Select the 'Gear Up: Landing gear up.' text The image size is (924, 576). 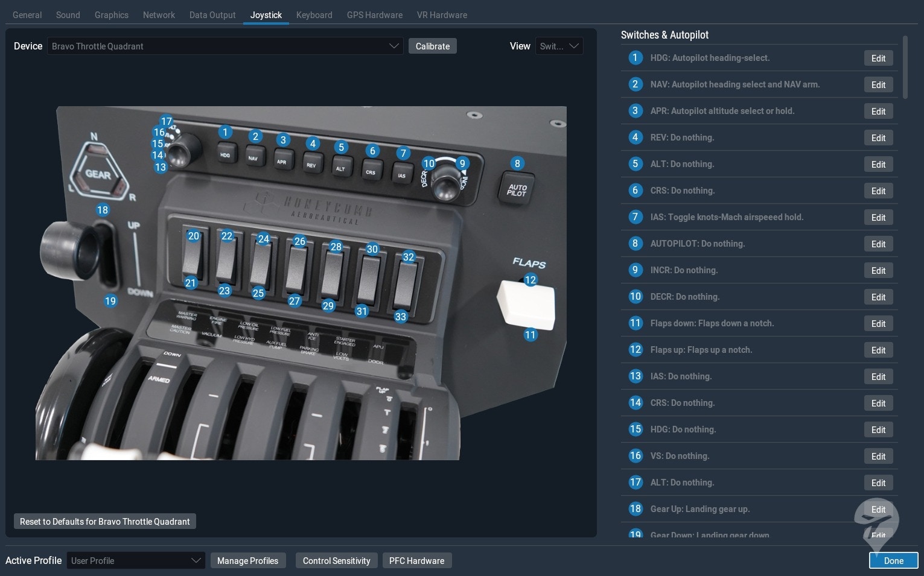point(700,509)
